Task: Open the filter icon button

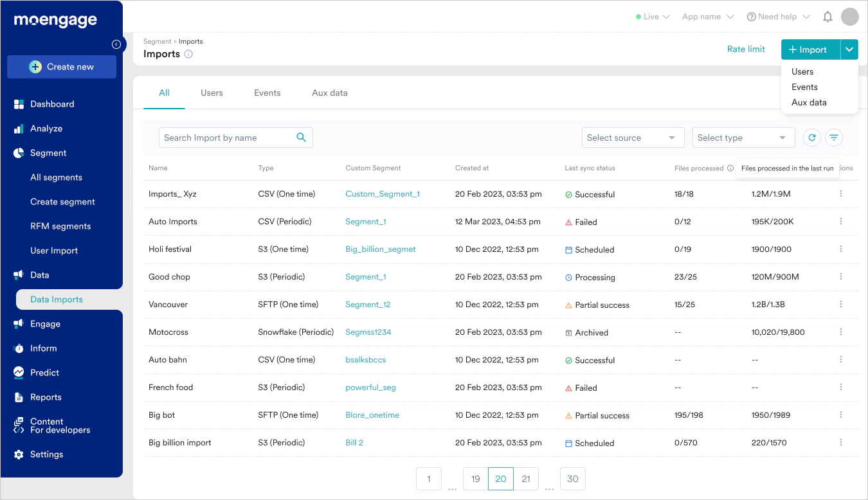Action: 834,138
